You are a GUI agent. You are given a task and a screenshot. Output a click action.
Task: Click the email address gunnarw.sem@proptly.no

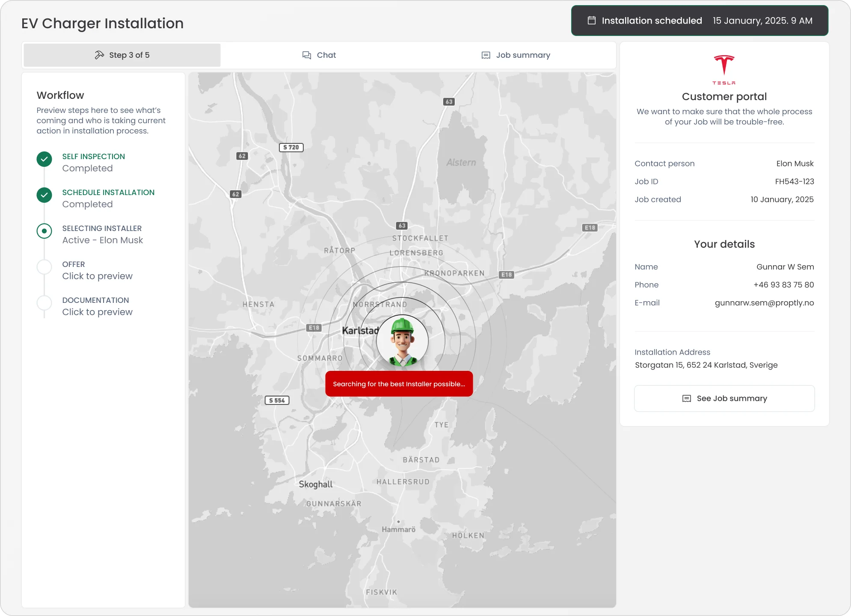[764, 303]
